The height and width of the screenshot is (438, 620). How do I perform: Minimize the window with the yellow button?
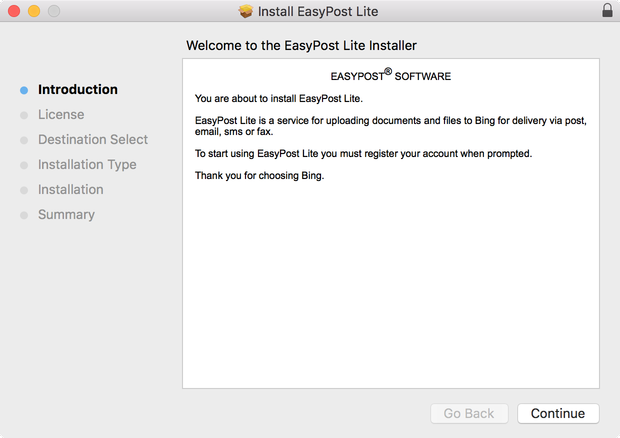[x=34, y=11]
